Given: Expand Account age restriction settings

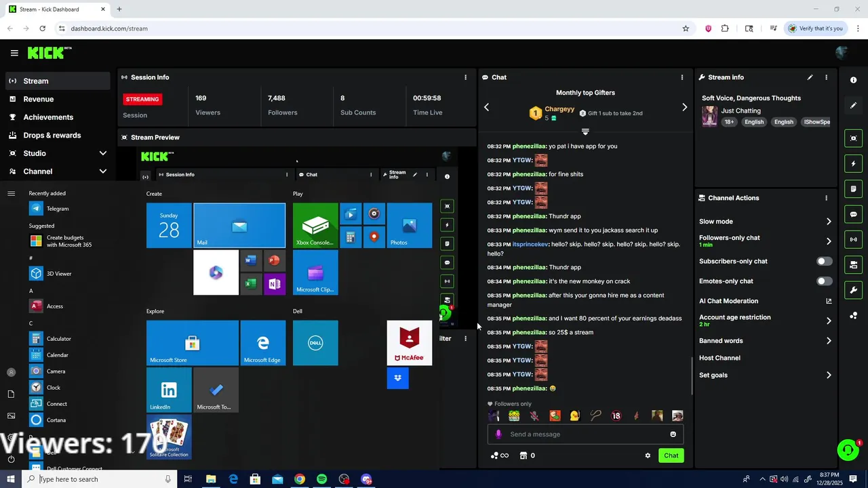Looking at the screenshot, I should click(x=829, y=321).
